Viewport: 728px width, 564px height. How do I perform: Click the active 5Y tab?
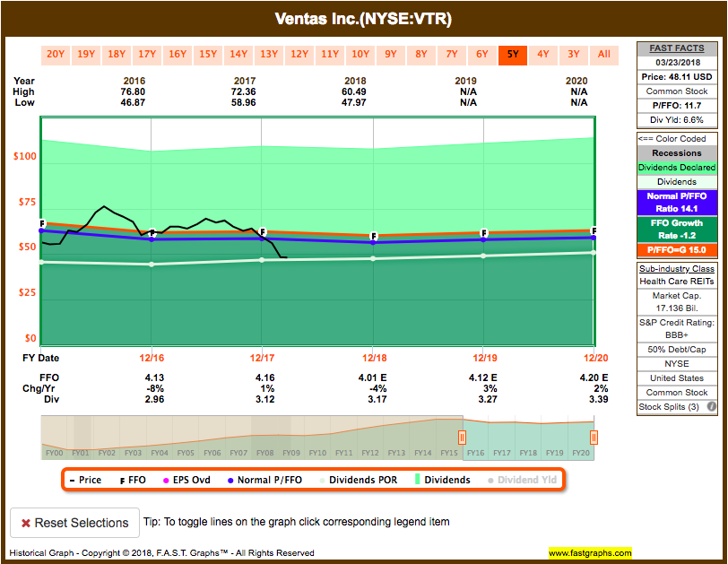pos(513,55)
